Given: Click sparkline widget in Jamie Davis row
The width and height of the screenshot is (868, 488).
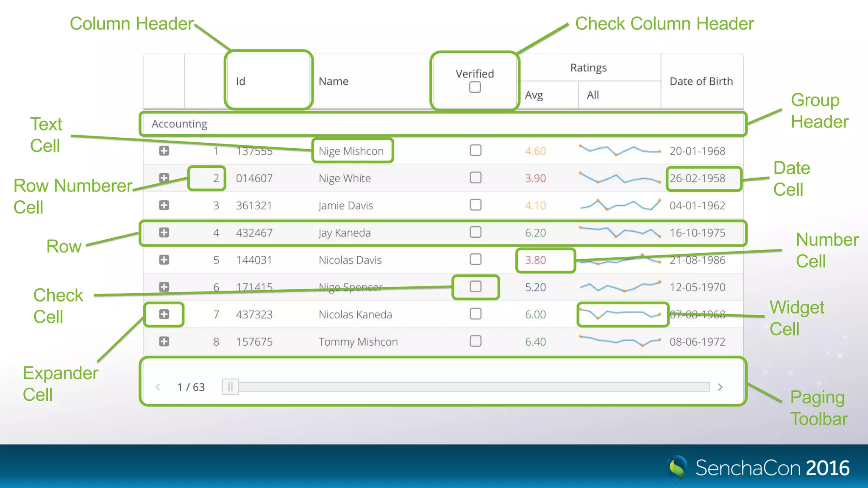Looking at the screenshot, I should (x=620, y=205).
